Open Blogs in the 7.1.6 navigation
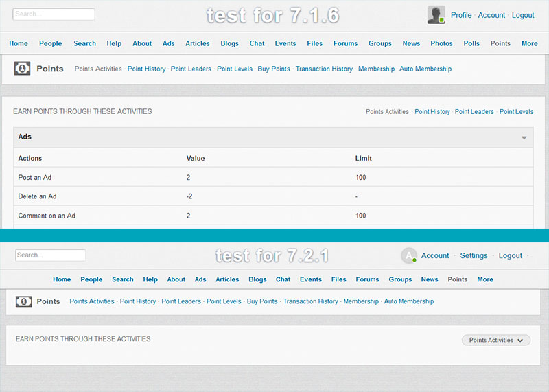The width and height of the screenshot is (549, 392). click(x=229, y=43)
